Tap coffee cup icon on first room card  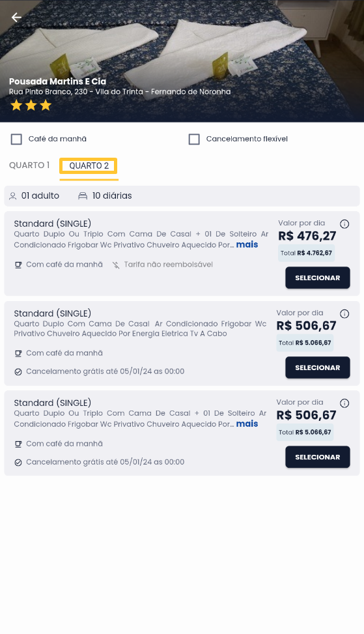[x=18, y=265]
